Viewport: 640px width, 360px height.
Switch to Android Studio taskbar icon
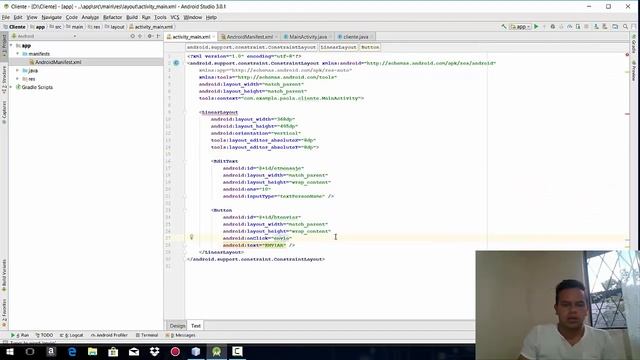point(217,351)
